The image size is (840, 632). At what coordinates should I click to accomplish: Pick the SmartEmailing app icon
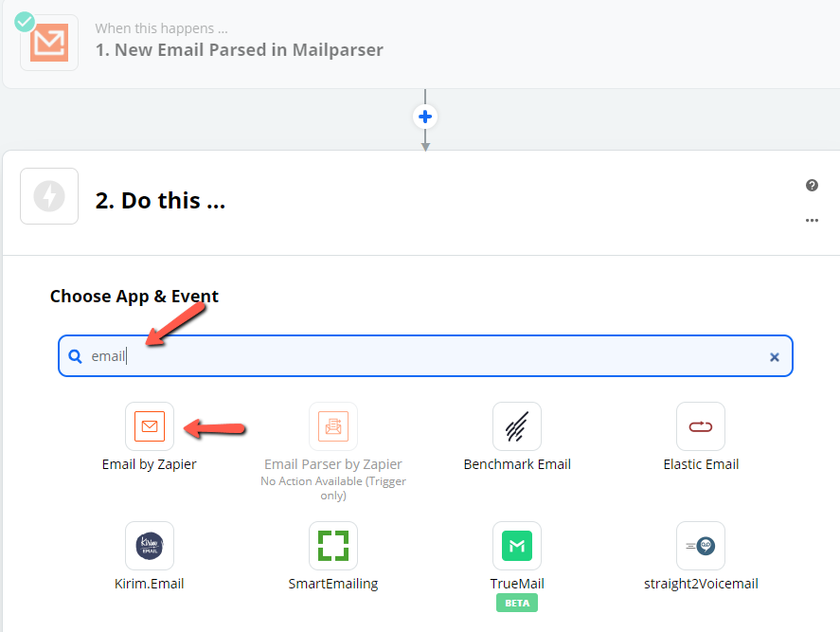pos(333,546)
